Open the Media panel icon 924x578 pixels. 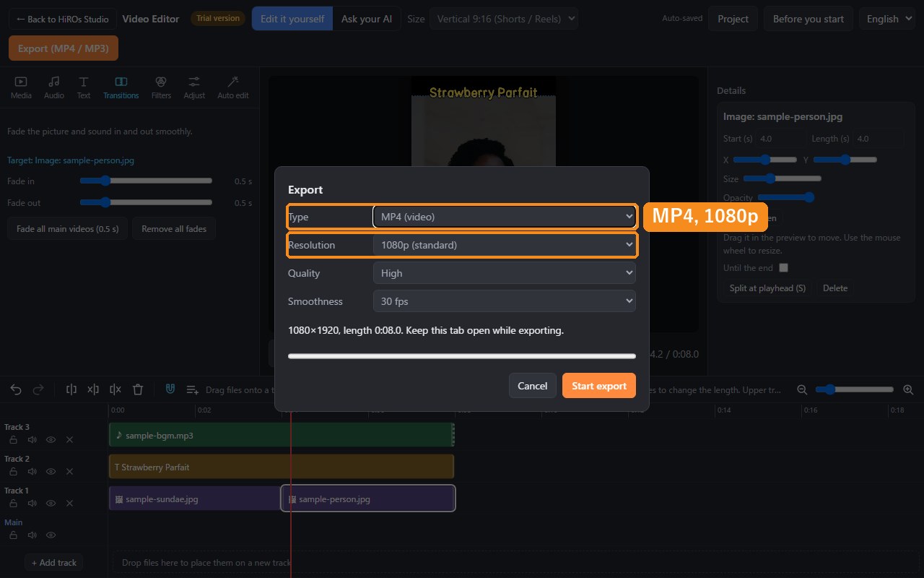[21, 87]
